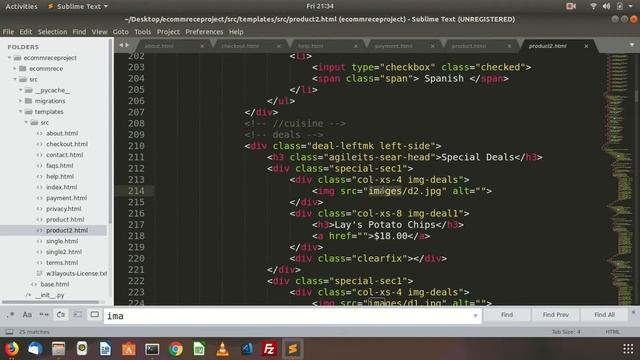This screenshot has height=360, width=640.
Task: Switch to the checkout.html tab
Action: click(240, 46)
